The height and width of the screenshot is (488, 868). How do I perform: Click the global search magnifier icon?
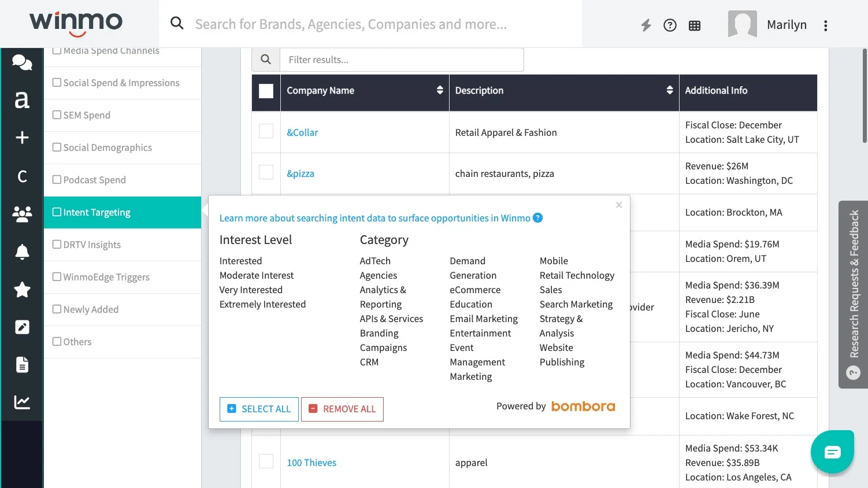pyautogui.click(x=177, y=23)
